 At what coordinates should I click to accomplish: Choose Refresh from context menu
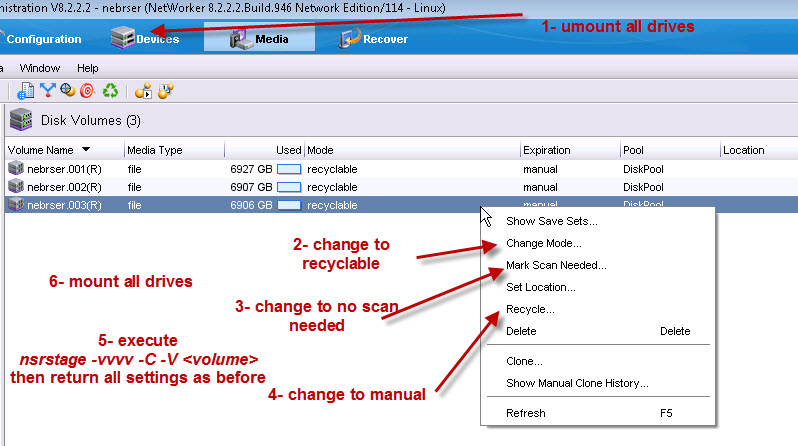(525, 413)
